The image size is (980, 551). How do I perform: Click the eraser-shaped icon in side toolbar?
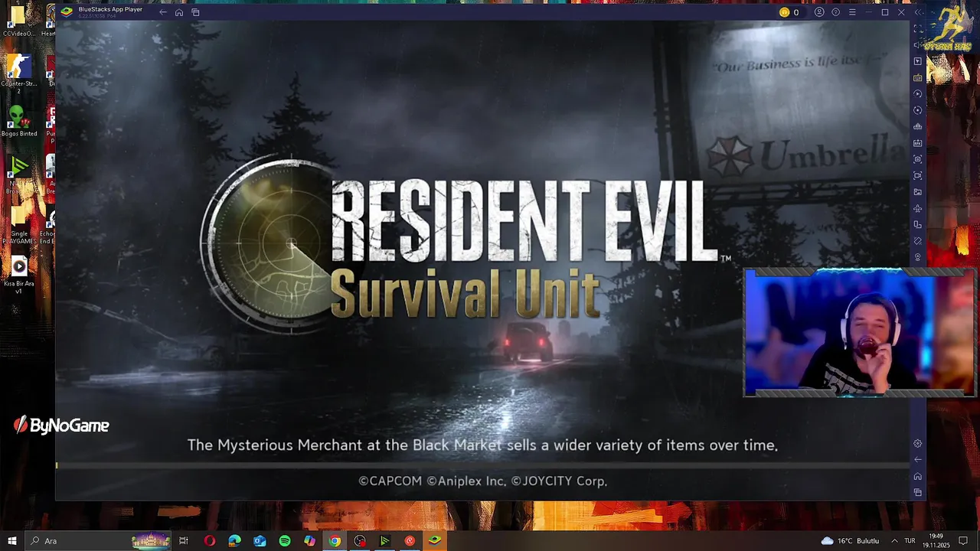tap(918, 241)
